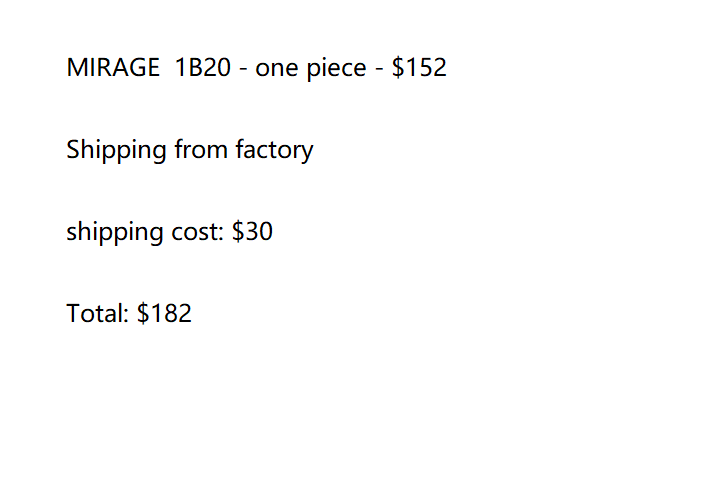Click the dollar sign in $152
Screen dimensions: 706x500
pyautogui.click(x=398, y=68)
